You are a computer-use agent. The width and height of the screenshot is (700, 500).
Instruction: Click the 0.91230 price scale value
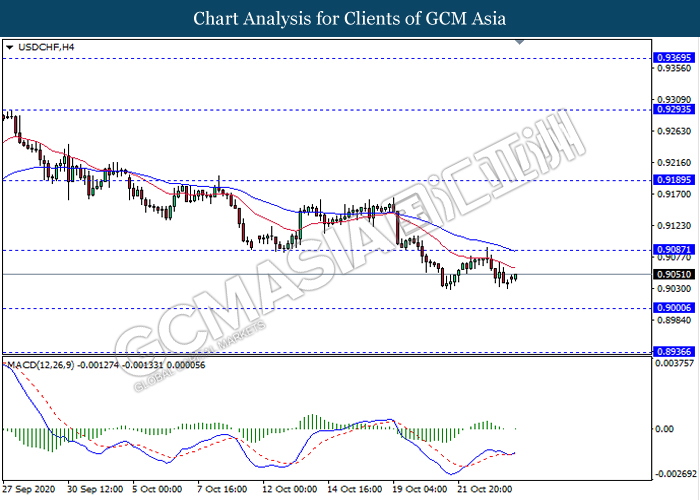pyautogui.click(x=674, y=226)
